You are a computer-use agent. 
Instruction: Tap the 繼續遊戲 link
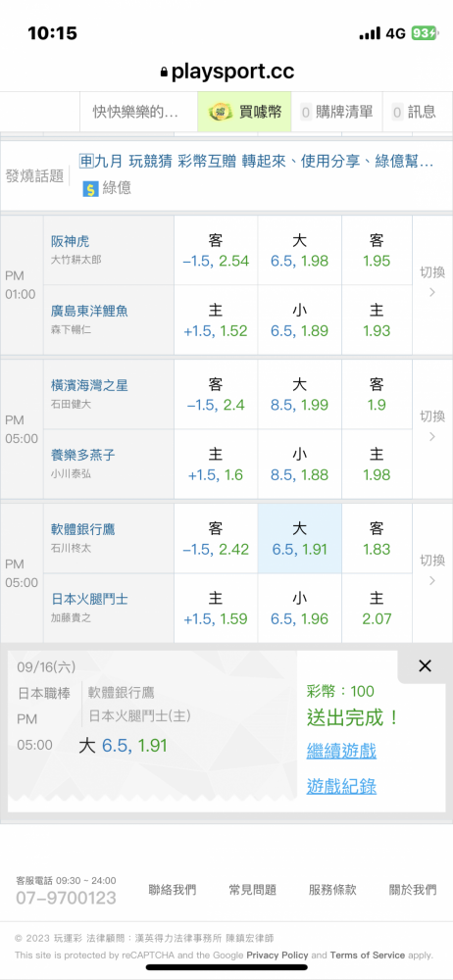(x=341, y=751)
